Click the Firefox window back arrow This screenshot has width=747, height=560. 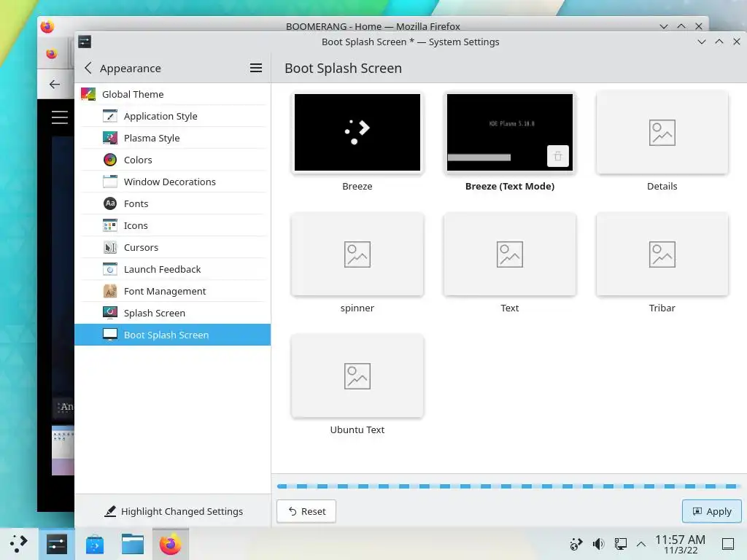click(55, 85)
